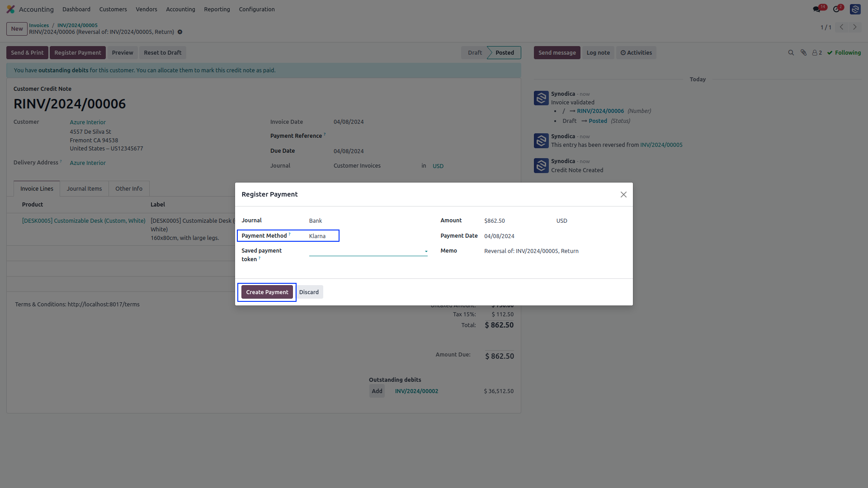Viewport: 868px width, 488px height.
Task: Click the gear icon beside the breadcrumb
Action: pyautogui.click(x=180, y=32)
